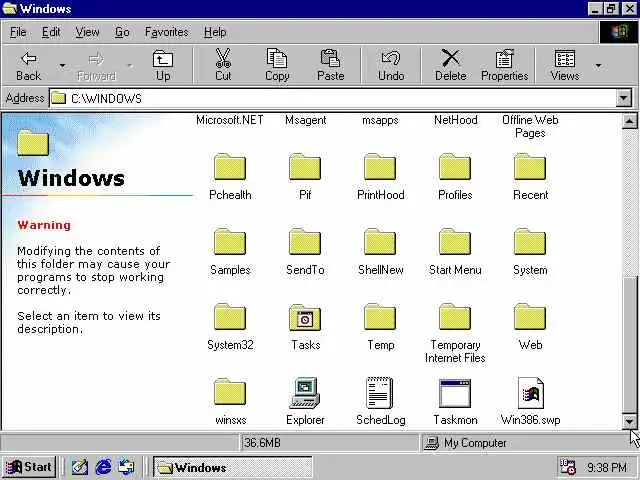This screenshot has width=640, height=480.
Task: Click the Microsoft.NET folder label
Action: pyautogui.click(x=230, y=120)
